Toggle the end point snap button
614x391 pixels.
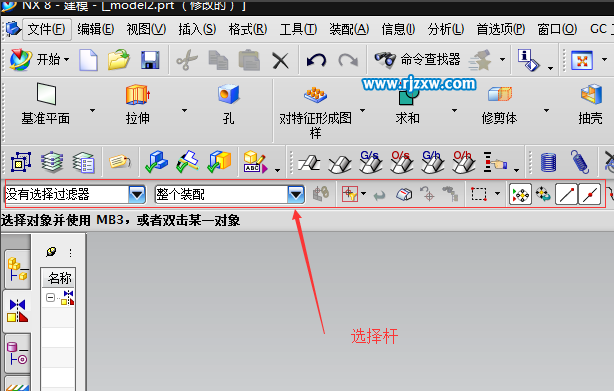(x=566, y=194)
